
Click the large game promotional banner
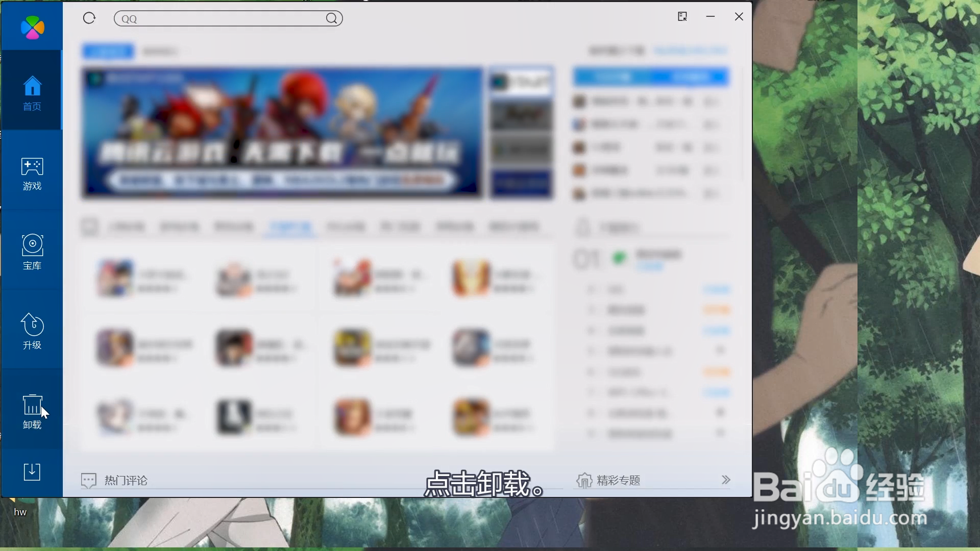click(282, 133)
